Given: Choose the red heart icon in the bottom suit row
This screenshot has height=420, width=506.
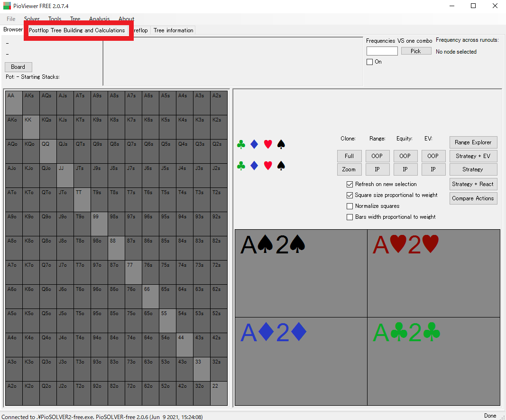Looking at the screenshot, I should (x=267, y=166).
